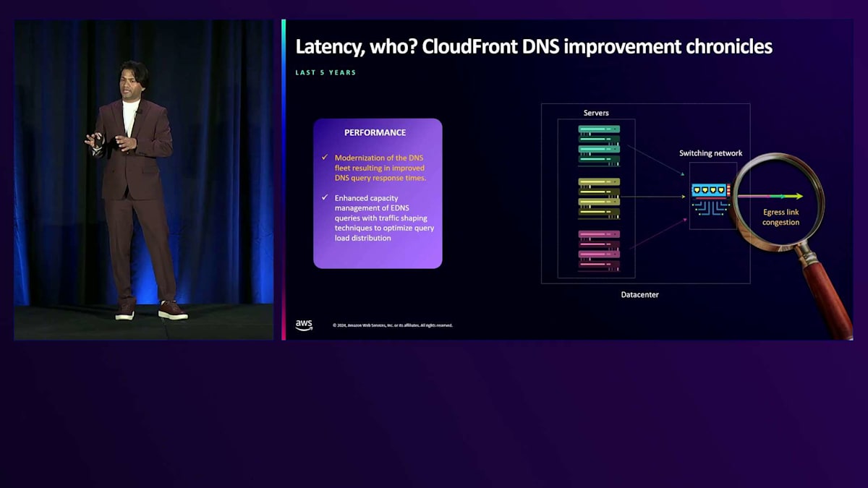Click the slide title 'Latency, who? CloudFront DNS'
Viewport: 868px width, 488px height.
point(534,47)
